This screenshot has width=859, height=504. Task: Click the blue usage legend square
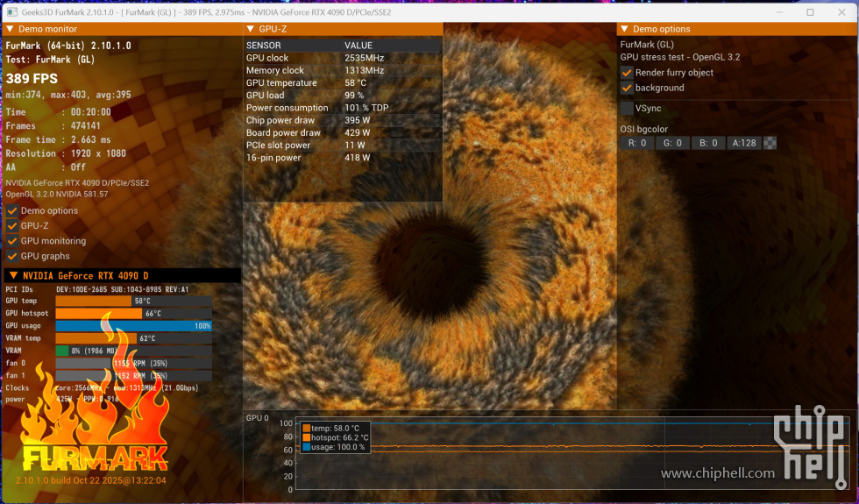coord(306,447)
